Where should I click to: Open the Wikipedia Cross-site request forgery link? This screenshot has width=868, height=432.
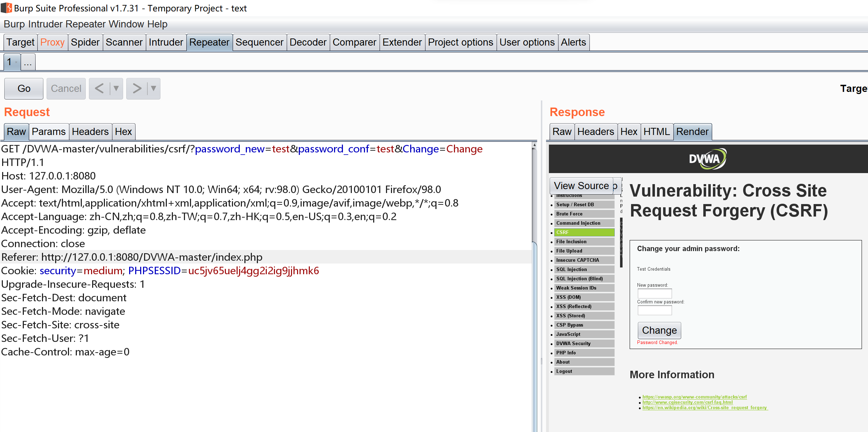pos(705,407)
